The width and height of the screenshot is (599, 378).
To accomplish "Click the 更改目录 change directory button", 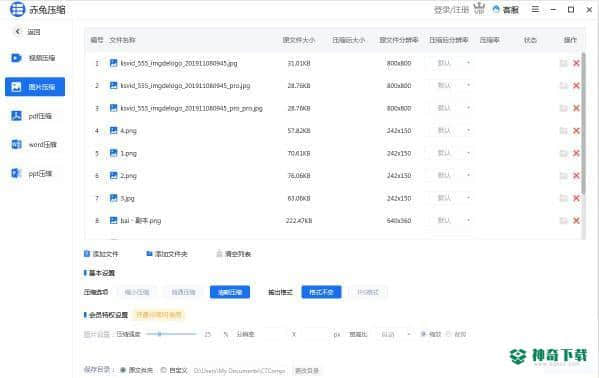I will pos(307,370).
